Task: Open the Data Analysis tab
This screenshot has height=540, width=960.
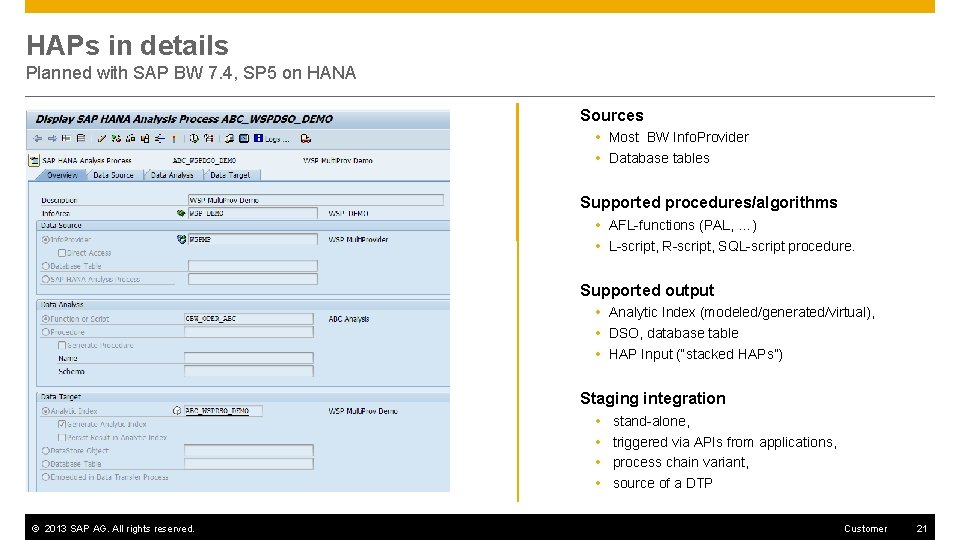Action: (172, 175)
